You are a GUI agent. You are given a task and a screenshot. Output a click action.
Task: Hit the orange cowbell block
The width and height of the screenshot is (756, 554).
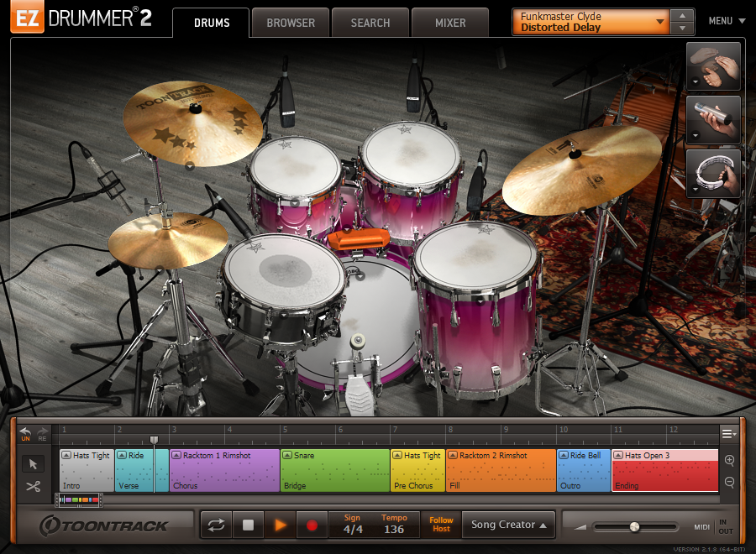pyautogui.click(x=360, y=238)
